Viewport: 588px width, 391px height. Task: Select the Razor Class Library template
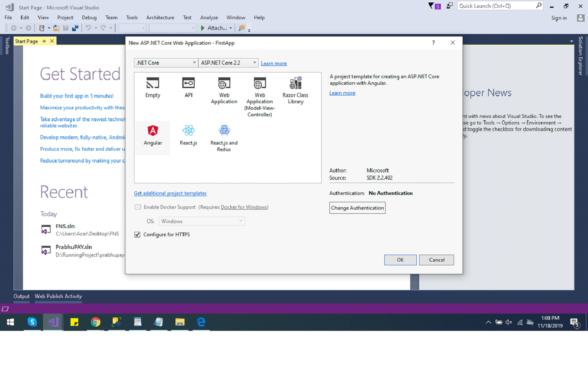pyautogui.click(x=295, y=91)
